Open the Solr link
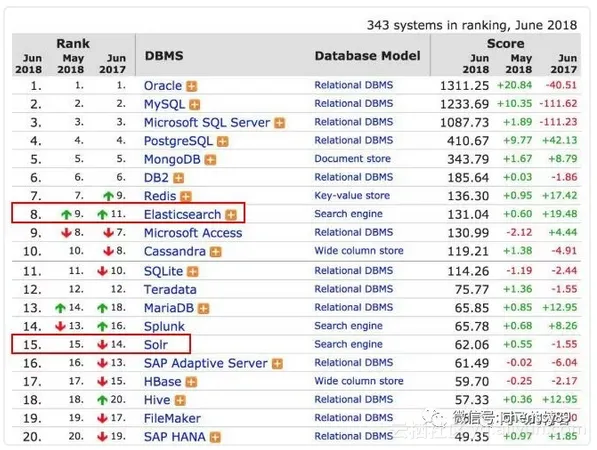This screenshot has width=597, height=450. pyautogui.click(x=156, y=345)
